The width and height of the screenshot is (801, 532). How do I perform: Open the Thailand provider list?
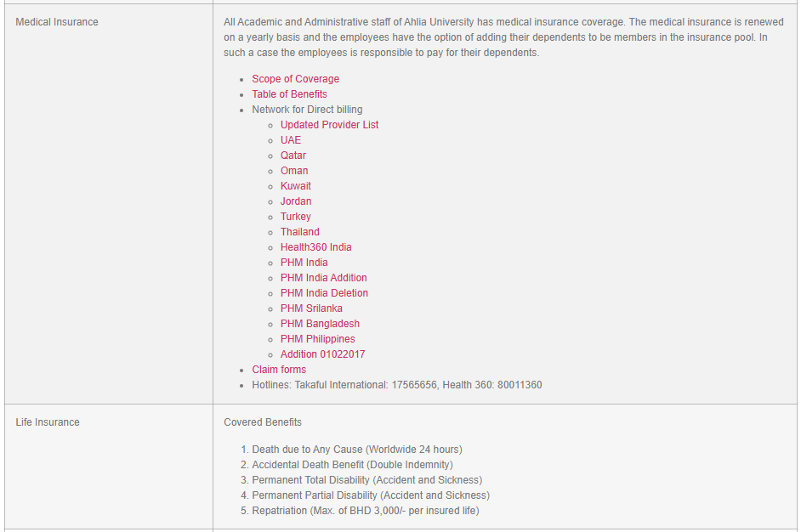point(299,231)
